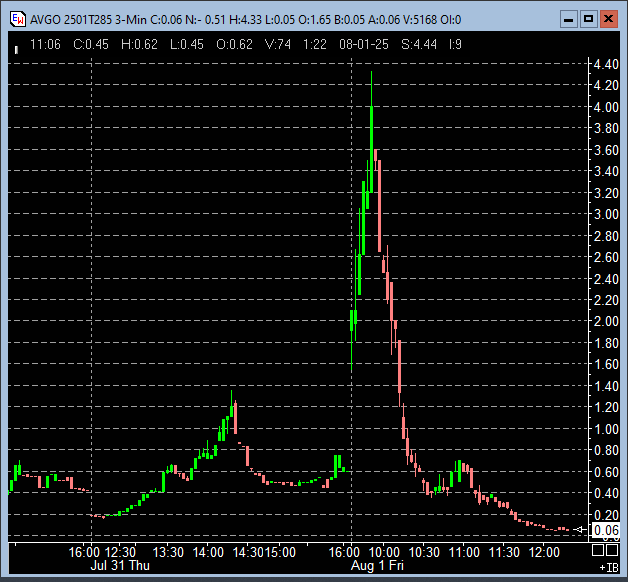Click the 2.00 price axis label
The height and width of the screenshot is (582, 628).
click(606, 321)
